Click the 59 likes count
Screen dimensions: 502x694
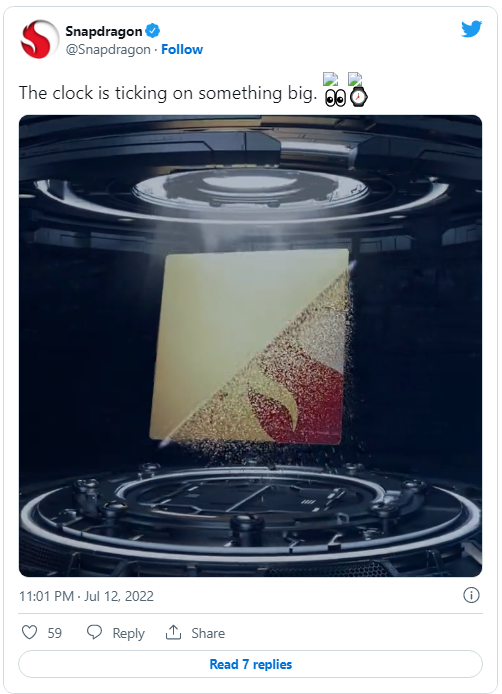coord(54,633)
